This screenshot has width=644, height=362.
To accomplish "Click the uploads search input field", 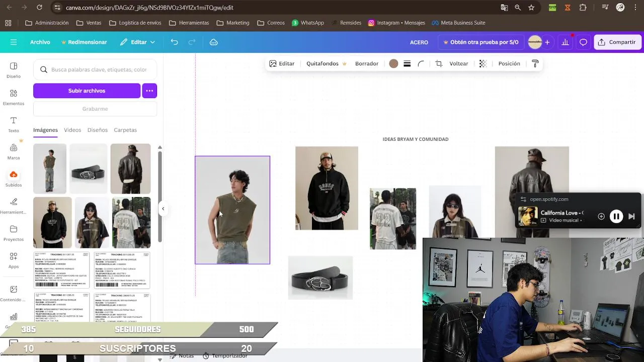I will (95, 70).
